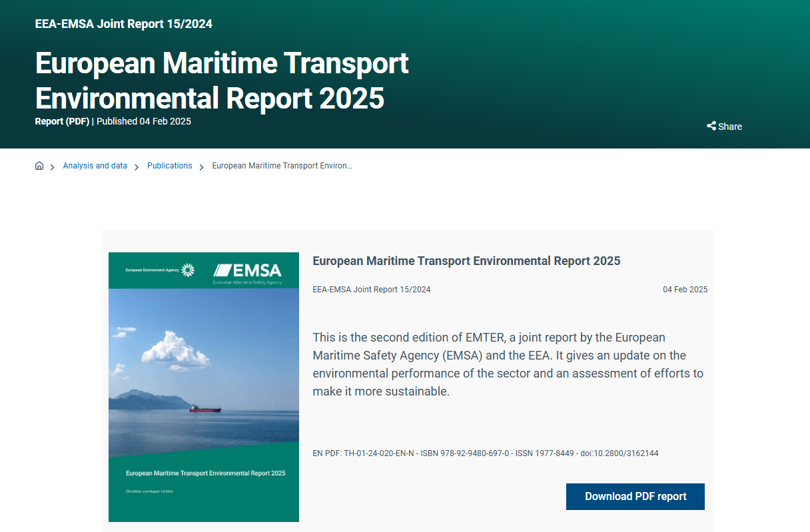Click the Home icon in breadcrumb
The image size is (810, 532).
(x=39, y=166)
